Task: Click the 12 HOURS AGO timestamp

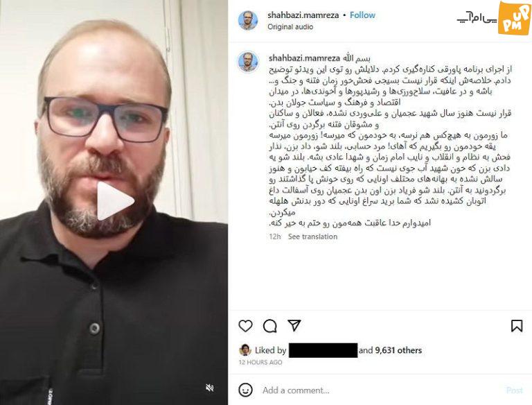Action: [x=260, y=362]
